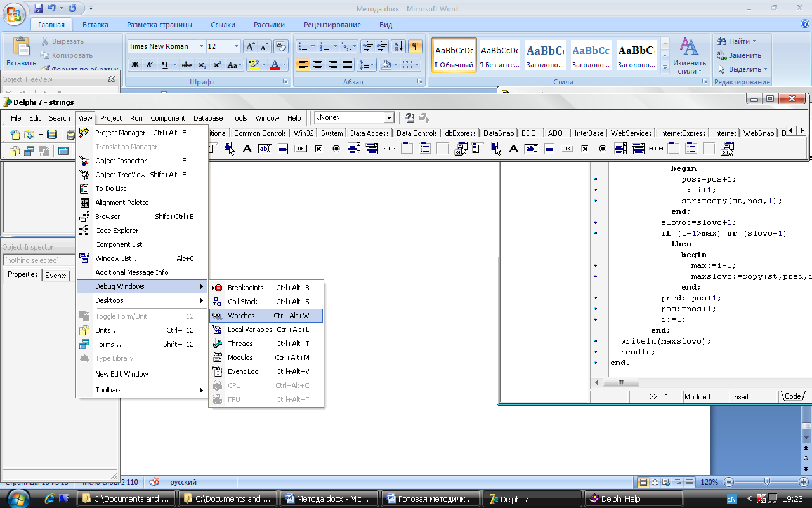
Task: Click Save Current Desktop icon beside None combo
Action: pyautogui.click(x=410, y=117)
